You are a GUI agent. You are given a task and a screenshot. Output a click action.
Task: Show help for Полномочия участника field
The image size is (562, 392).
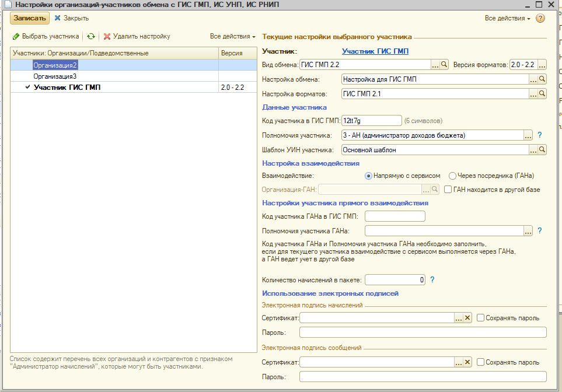pos(540,135)
